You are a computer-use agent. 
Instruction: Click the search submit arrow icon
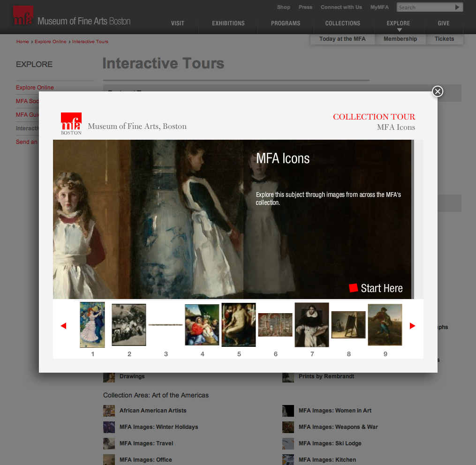click(457, 7)
